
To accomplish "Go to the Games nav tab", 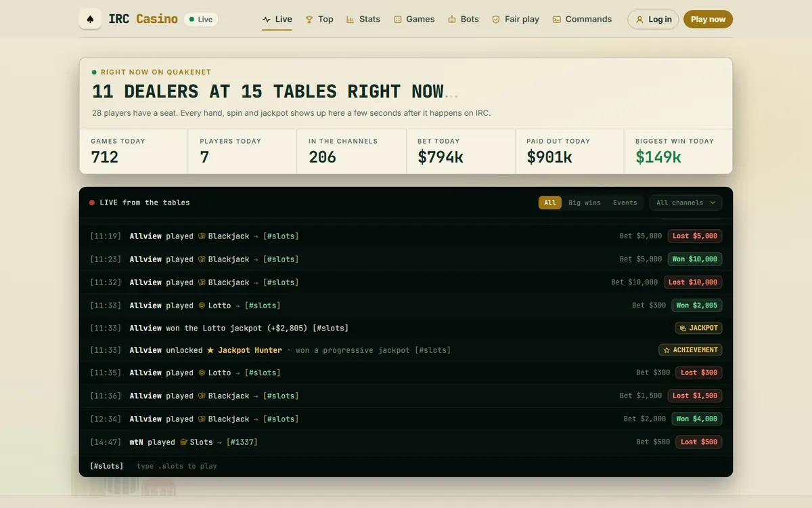I will click(414, 19).
